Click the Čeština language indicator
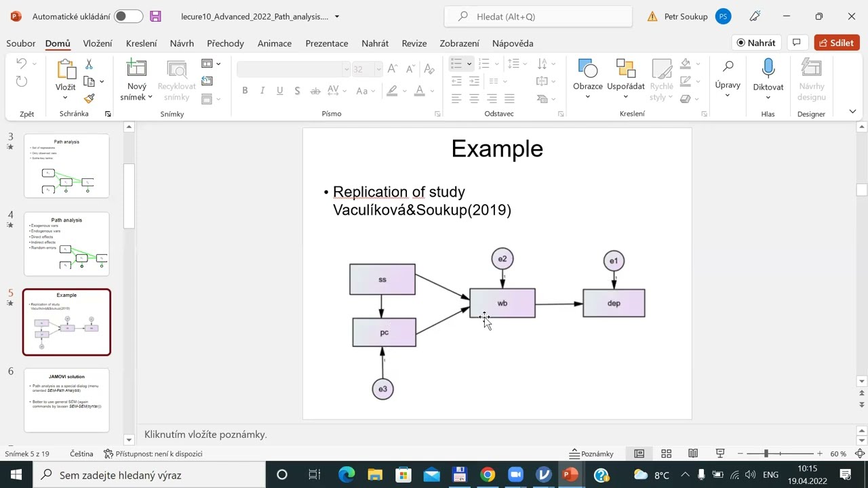The width and height of the screenshot is (868, 488). tap(81, 453)
